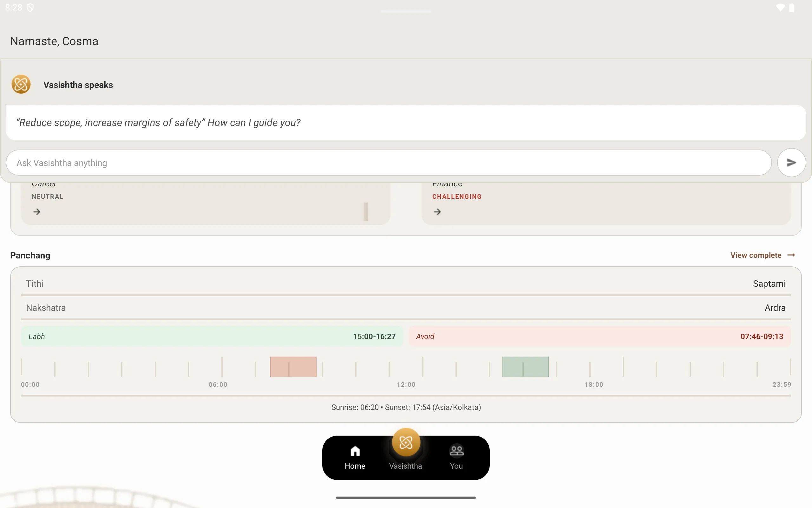Click the Sunrise and Sunset info line
Screen dimensions: 812x508
[x=406, y=407]
